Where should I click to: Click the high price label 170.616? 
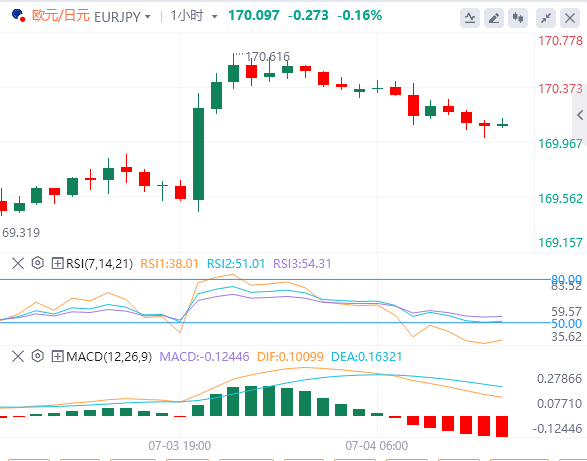coord(267,57)
